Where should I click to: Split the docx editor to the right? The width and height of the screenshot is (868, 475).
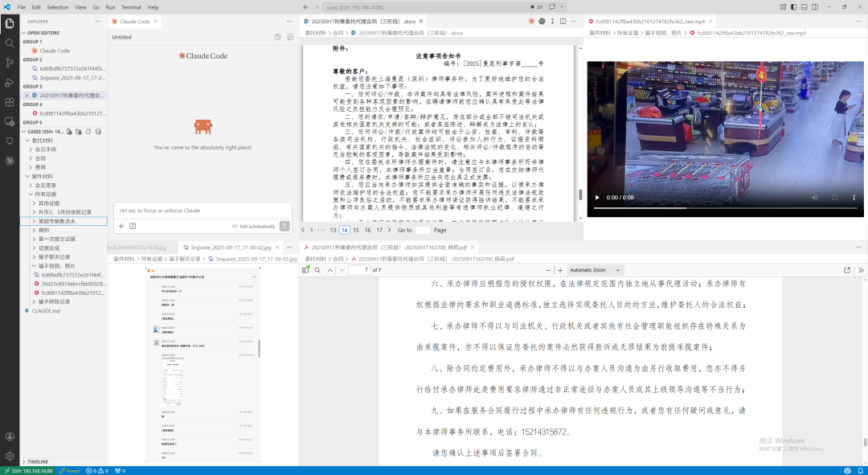point(563,21)
